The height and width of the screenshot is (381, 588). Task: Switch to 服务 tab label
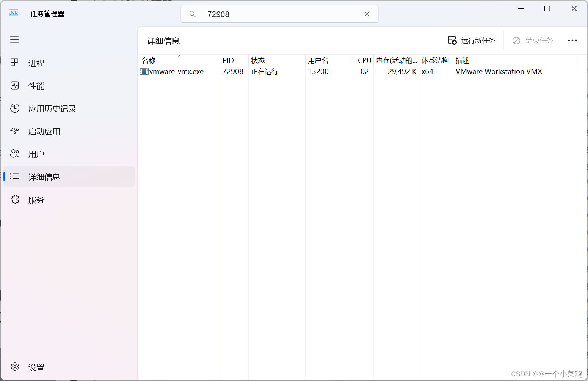pos(36,200)
